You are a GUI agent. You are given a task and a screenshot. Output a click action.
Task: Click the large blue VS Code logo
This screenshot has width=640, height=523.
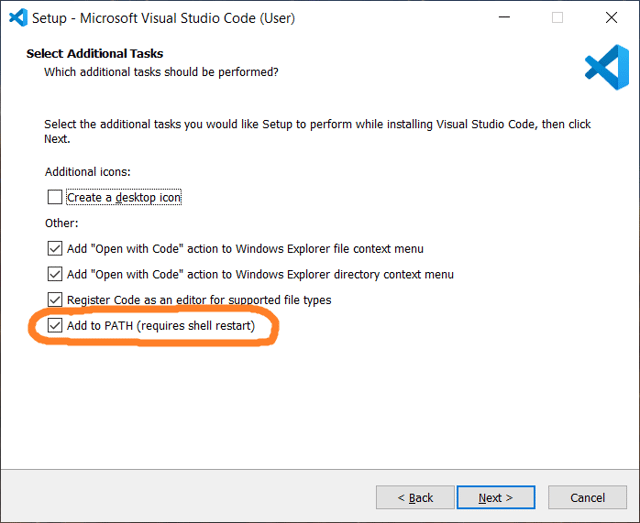[606, 66]
